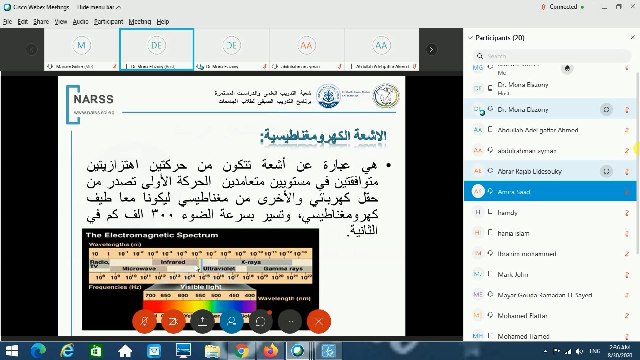
Task: Select participant hamdy in the list
Action: point(550,212)
